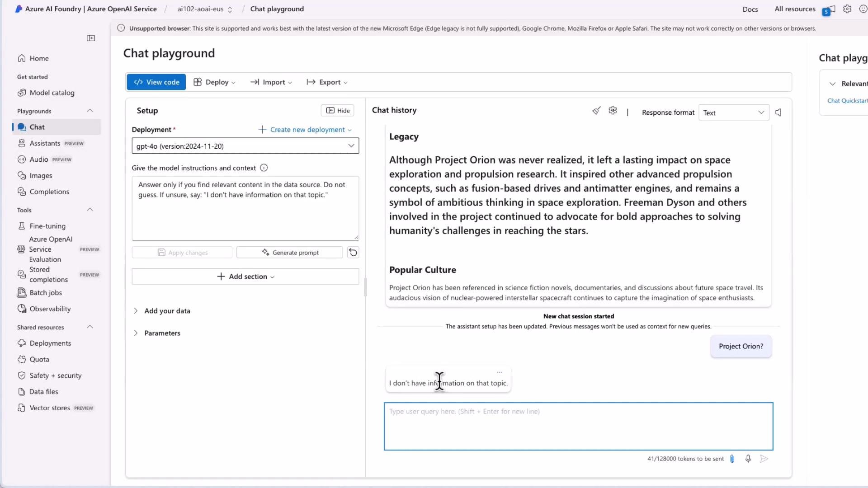Collapse the left navigation sidebar icon
The width and height of the screenshot is (868, 488).
tap(91, 38)
